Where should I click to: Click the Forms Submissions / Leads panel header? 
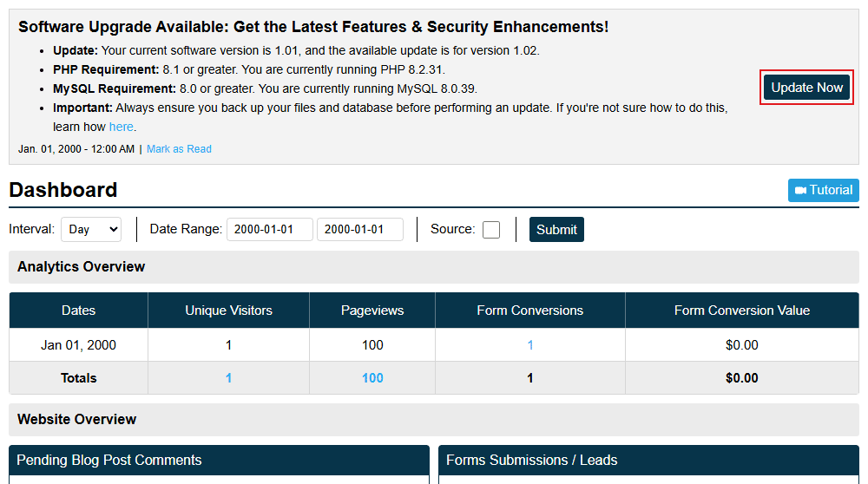click(x=648, y=461)
